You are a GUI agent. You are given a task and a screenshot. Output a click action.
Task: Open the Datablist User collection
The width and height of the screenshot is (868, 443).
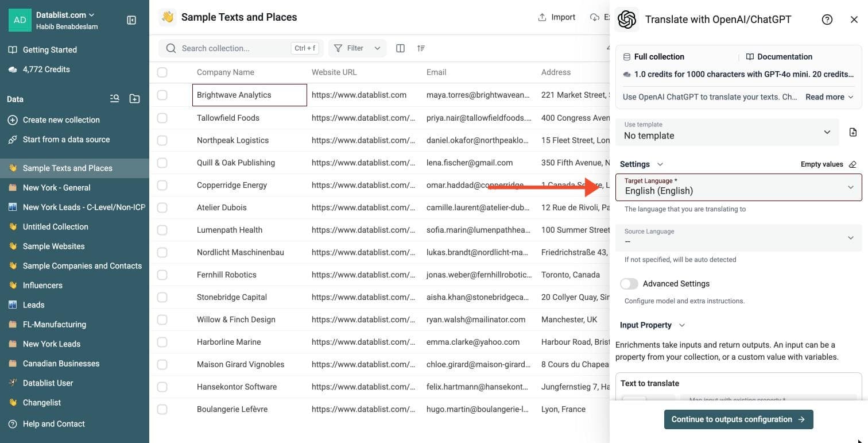[x=75, y=383]
